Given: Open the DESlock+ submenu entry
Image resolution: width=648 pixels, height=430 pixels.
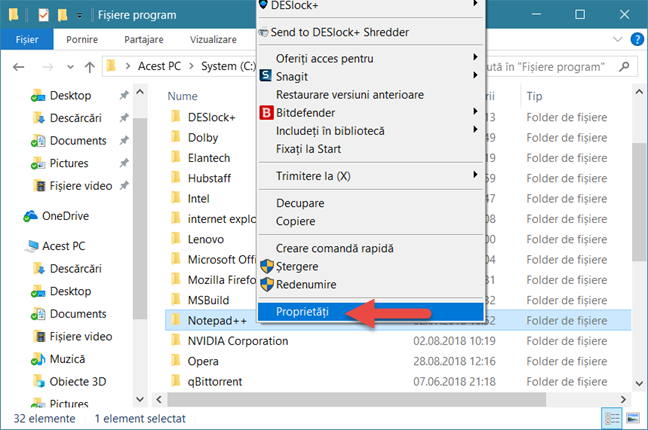Looking at the screenshot, I should pos(371,5).
